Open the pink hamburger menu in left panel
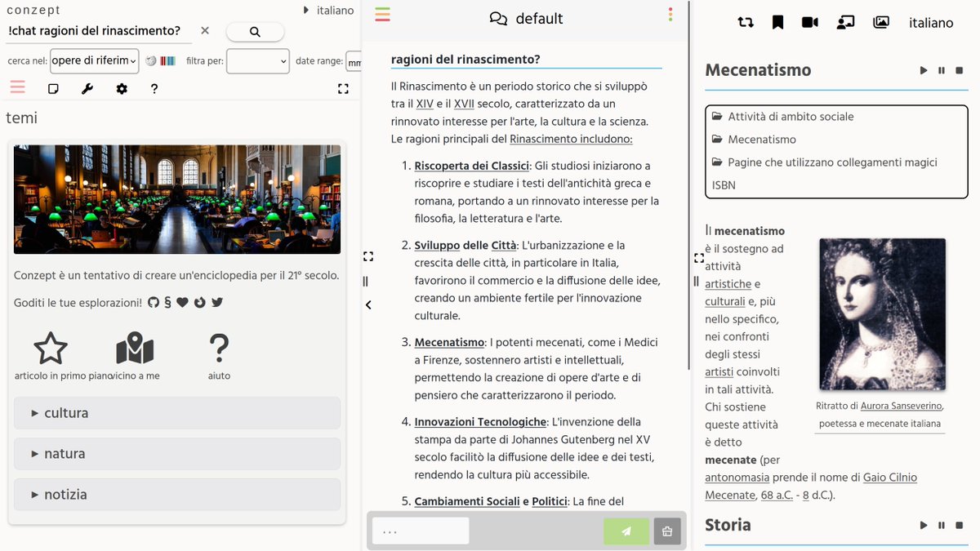 pos(18,87)
